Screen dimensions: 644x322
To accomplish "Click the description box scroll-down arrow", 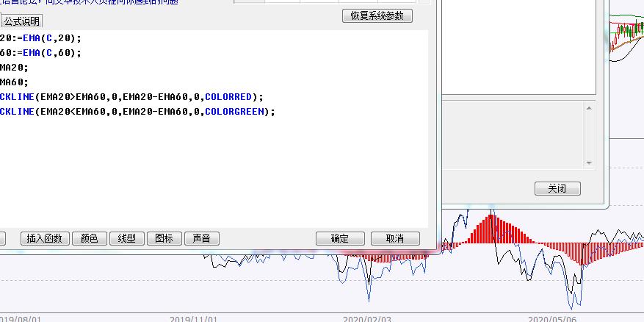I will coord(589,162).
